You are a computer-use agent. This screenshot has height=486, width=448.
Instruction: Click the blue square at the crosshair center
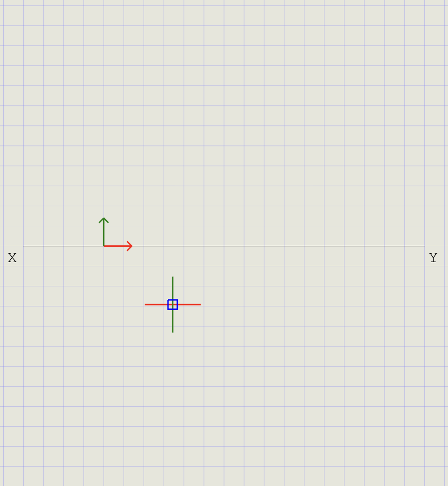tap(173, 305)
